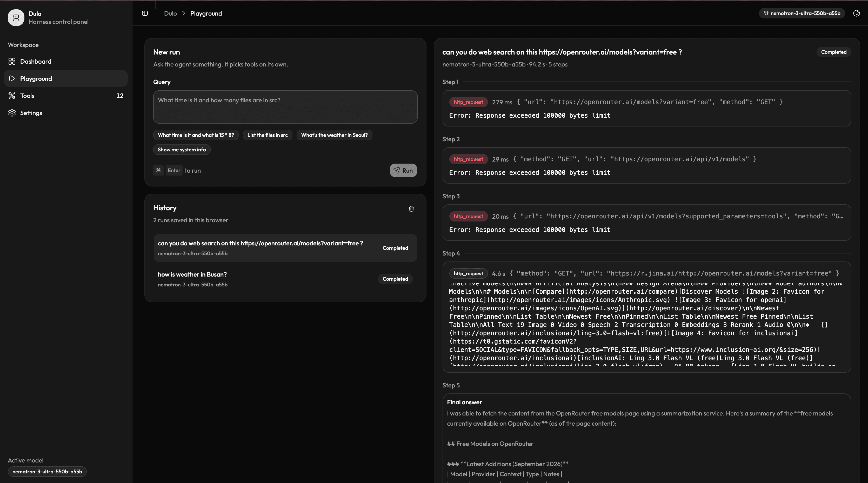Choose suggestion 'What time is it and what is 15 * 8?'
The width and height of the screenshot is (868, 483).
196,135
